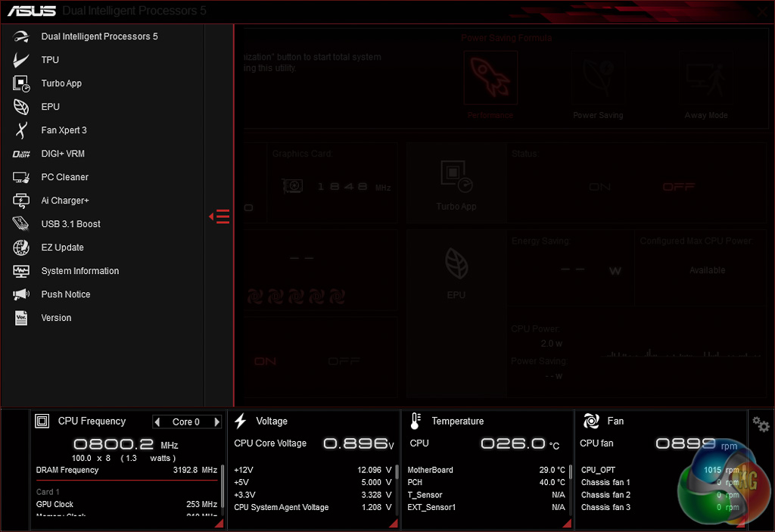
Task: Click the PCH temperature row
Action: [486, 483]
